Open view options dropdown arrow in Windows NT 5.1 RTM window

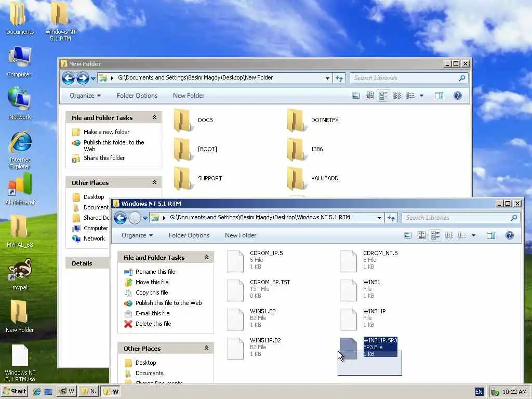(x=474, y=235)
